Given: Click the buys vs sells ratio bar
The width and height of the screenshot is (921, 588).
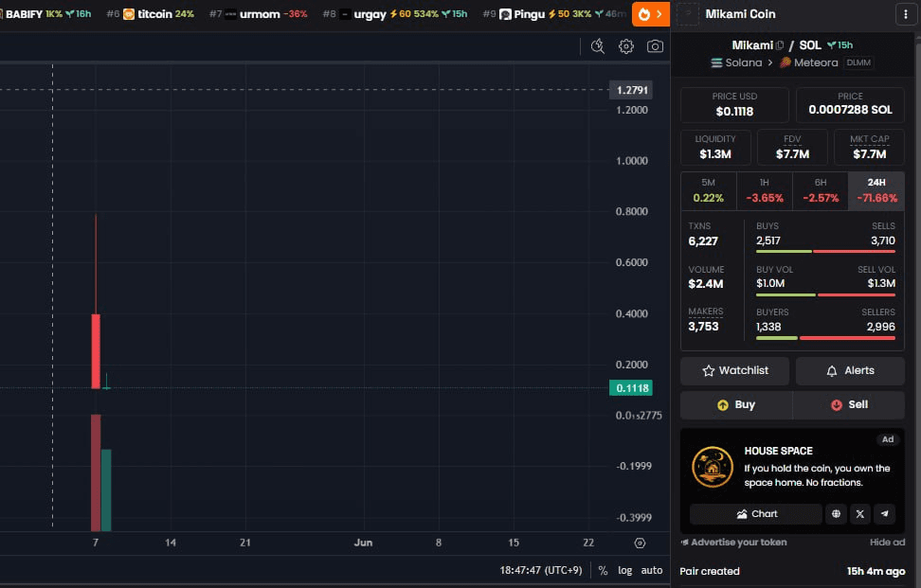Looking at the screenshot, I should (x=825, y=251).
